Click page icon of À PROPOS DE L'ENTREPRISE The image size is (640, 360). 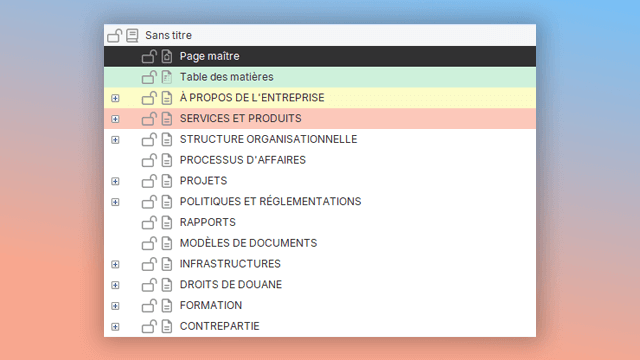[167, 98]
